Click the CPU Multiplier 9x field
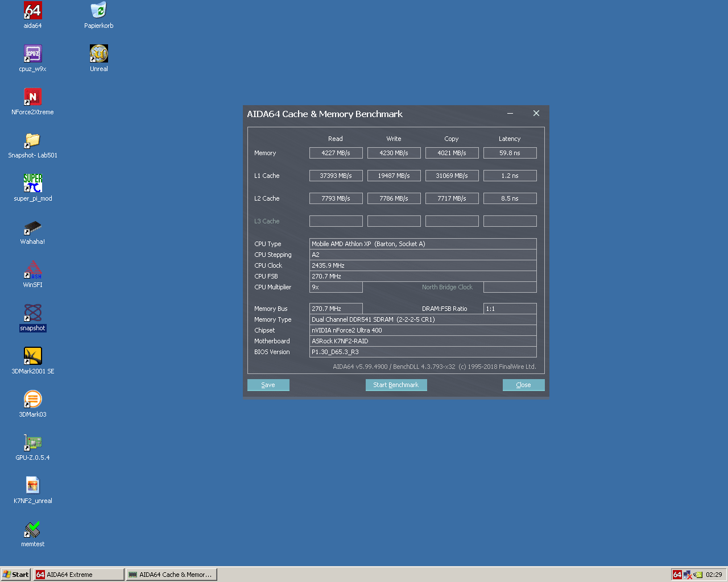 tap(336, 287)
